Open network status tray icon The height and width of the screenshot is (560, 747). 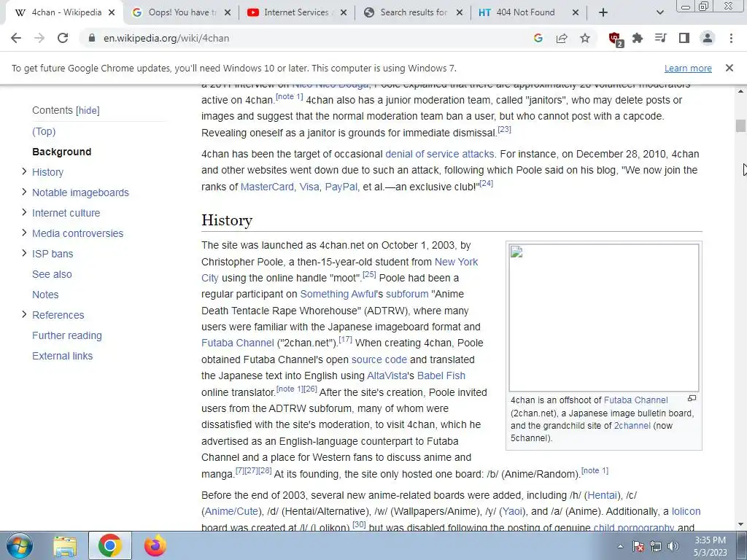[x=656, y=546]
